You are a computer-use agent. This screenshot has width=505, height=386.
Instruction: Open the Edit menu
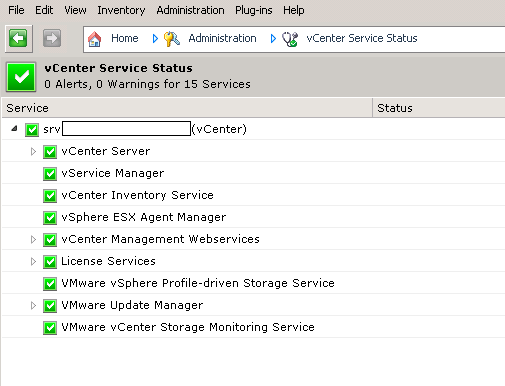coord(44,10)
